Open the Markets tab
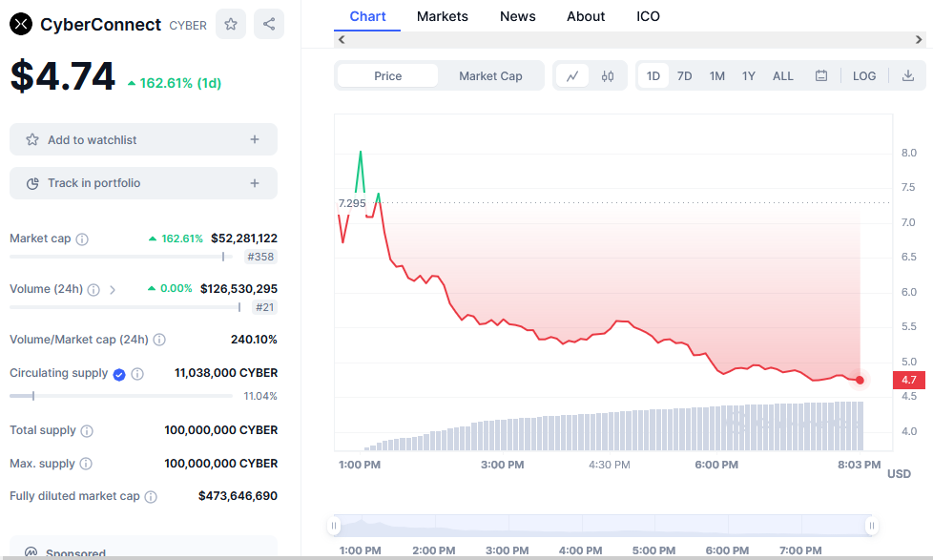 442,16
